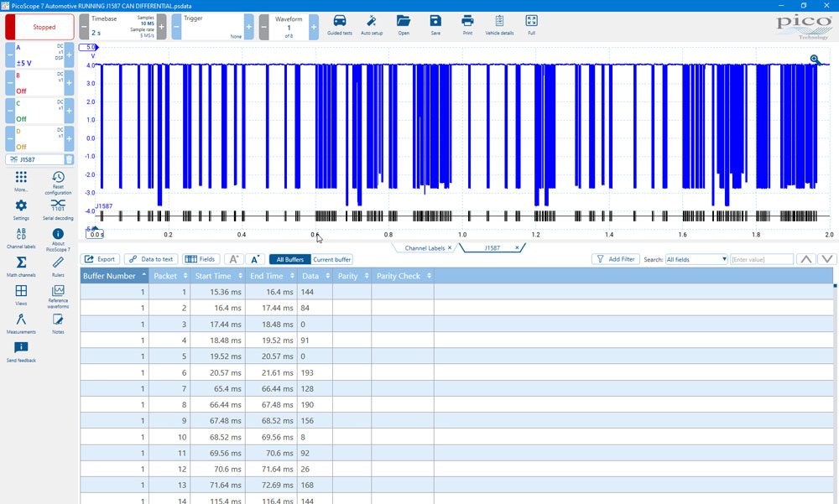Click the Export button
Viewport: 839px width, 504px height.
tap(100, 259)
